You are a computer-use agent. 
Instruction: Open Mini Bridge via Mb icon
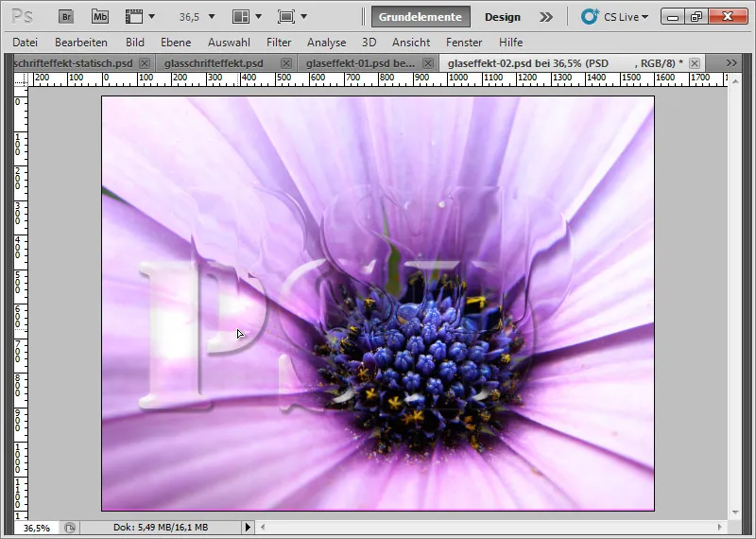coord(100,17)
